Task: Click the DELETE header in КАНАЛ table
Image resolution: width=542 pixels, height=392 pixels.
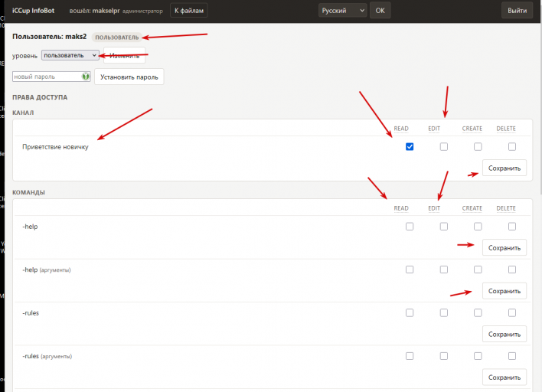Action: click(506, 129)
